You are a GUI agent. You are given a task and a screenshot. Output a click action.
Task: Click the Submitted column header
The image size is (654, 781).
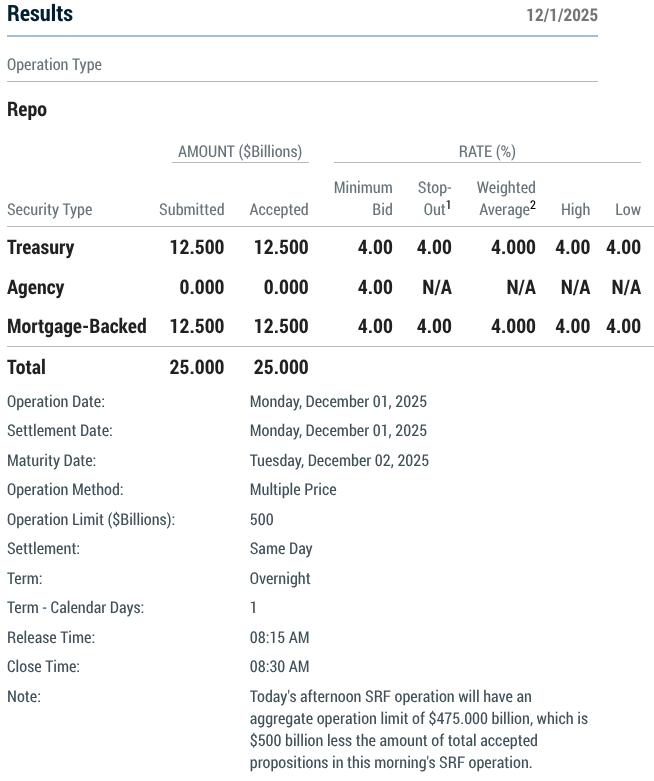coord(191,210)
